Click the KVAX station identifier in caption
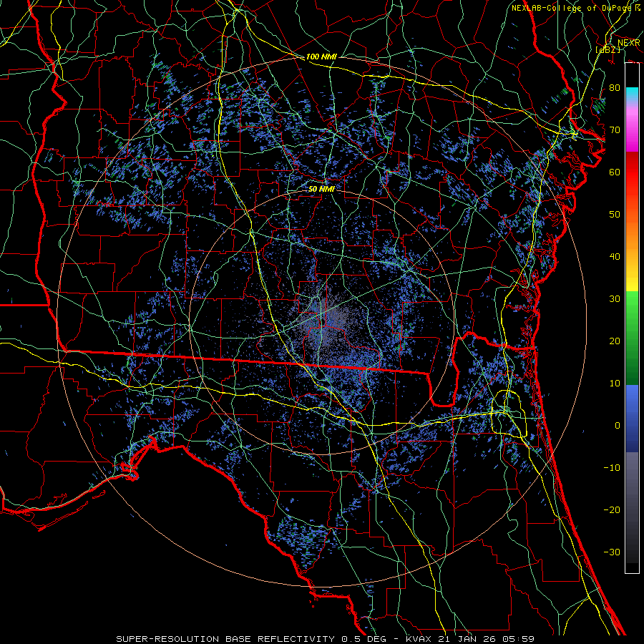 pyautogui.click(x=420, y=639)
